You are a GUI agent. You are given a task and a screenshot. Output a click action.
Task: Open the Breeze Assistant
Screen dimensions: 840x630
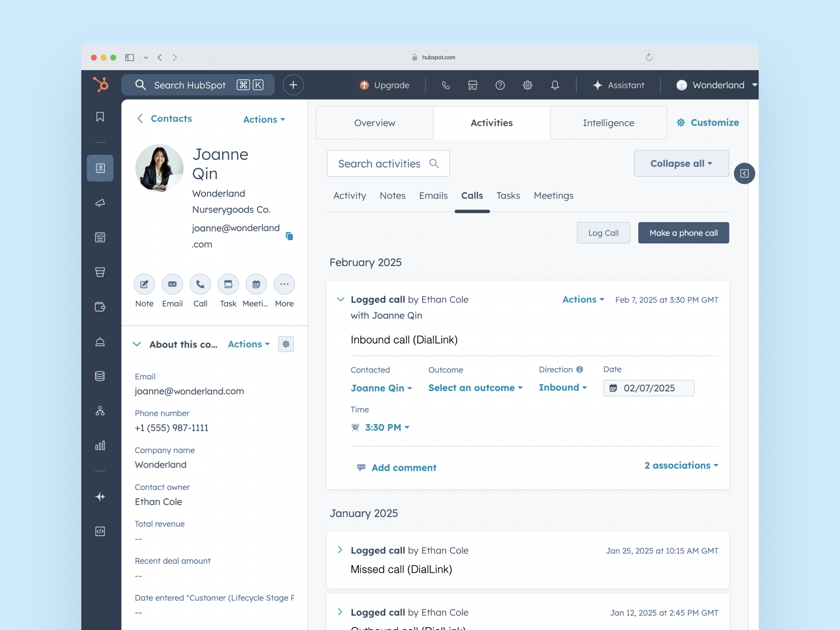pos(618,85)
